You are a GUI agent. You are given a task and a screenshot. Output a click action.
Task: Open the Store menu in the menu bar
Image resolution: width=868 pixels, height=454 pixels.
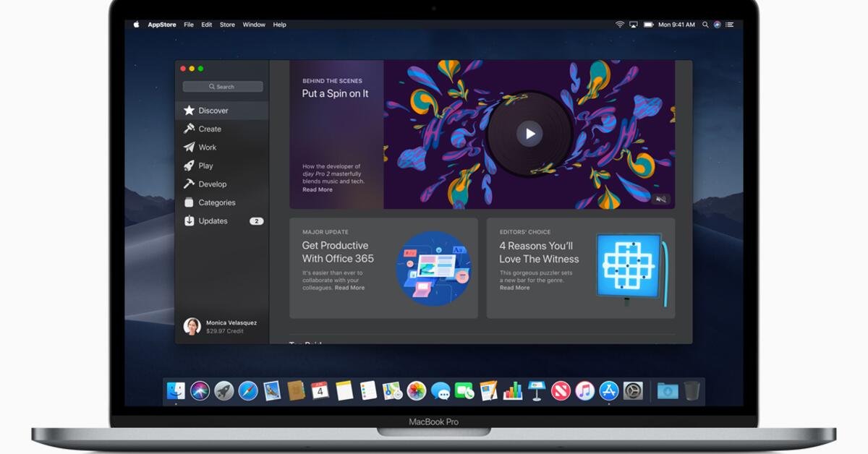pos(227,24)
